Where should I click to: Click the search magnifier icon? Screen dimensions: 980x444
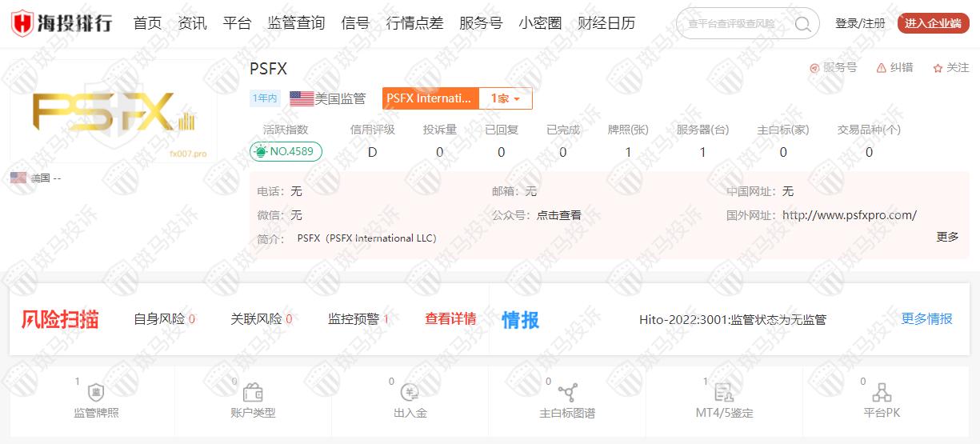(802, 24)
